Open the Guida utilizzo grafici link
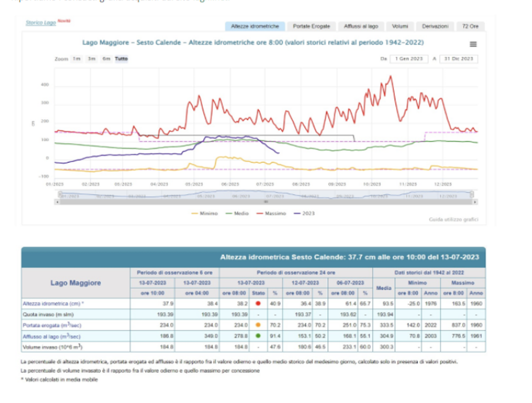 click(454, 219)
